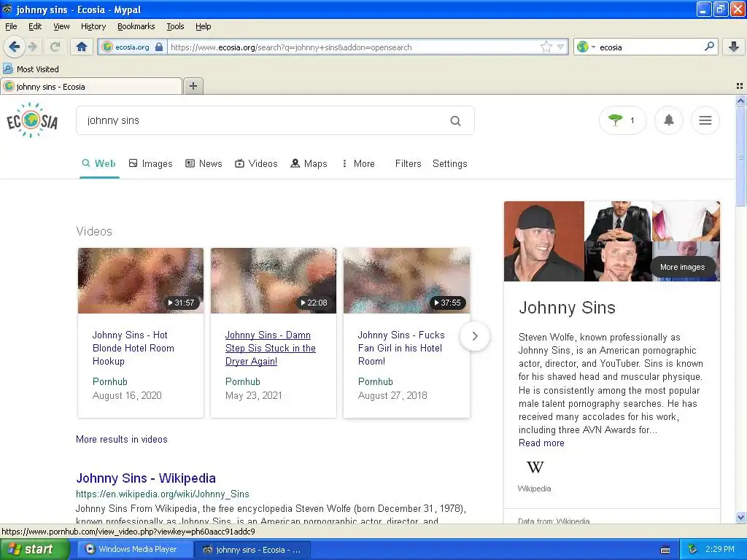Click the tab groups grid icon
Screen dimensions: 747x560
(x=740, y=86)
